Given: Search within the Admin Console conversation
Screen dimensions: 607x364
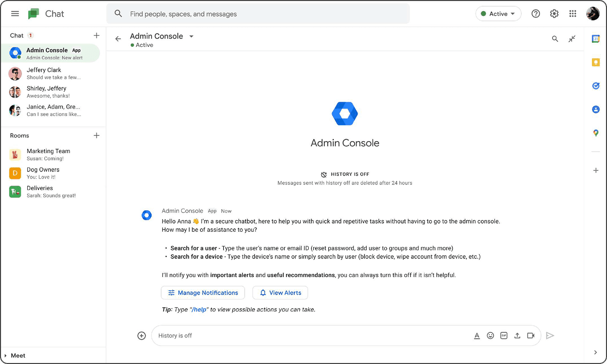Looking at the screenshot, I should pyautogui.click(x=555, y=39).
